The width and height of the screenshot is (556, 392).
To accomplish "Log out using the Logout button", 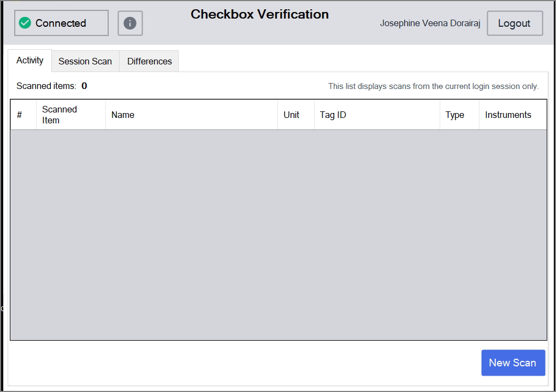I will pos(514,23).
